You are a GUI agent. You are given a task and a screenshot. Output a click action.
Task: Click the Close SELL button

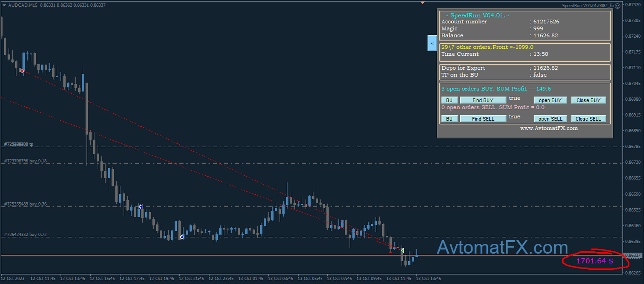[589, 119]
